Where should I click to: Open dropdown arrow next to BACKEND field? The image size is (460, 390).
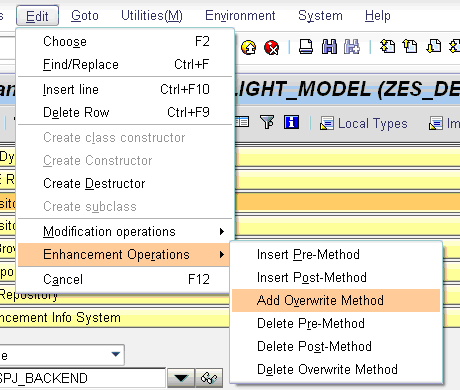tap(181, 378)
